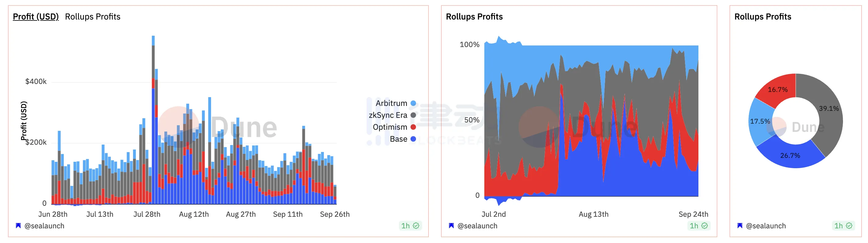Open @sealaunch author link under bar chart
This screenshot has width=868, height=243.
tap(44, 226)
